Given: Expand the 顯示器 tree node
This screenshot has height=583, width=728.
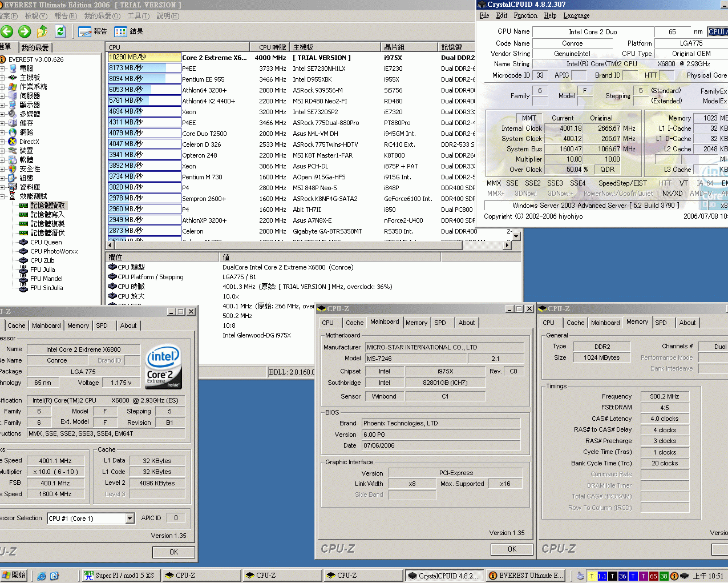Looking at the screenshot, I should pyautogui.click(x=3, y=105).
